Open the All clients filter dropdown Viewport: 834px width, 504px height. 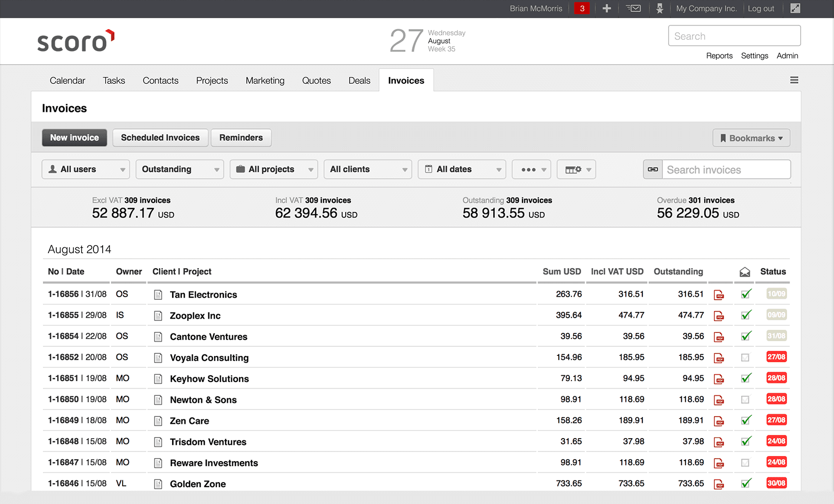click(368, 170)
